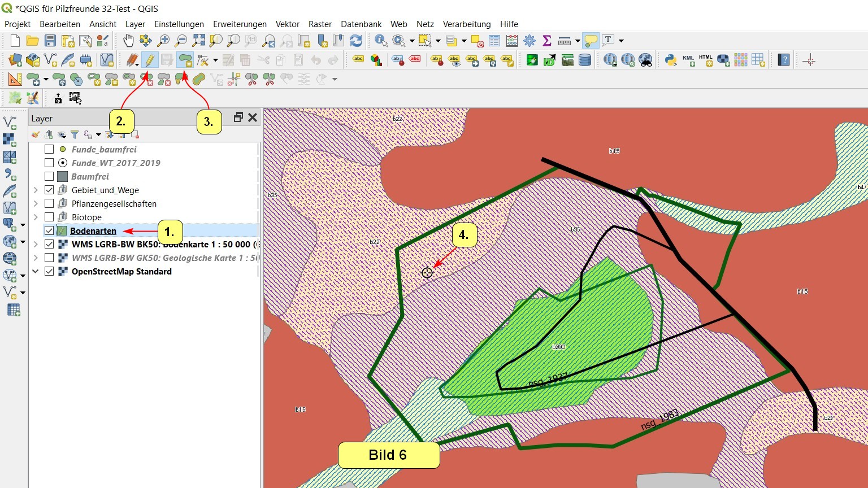Expand the Gebiet_und_Wege group
Image resolution: width=868 pixels, height=488 pixels.
[x=36, y=190]
